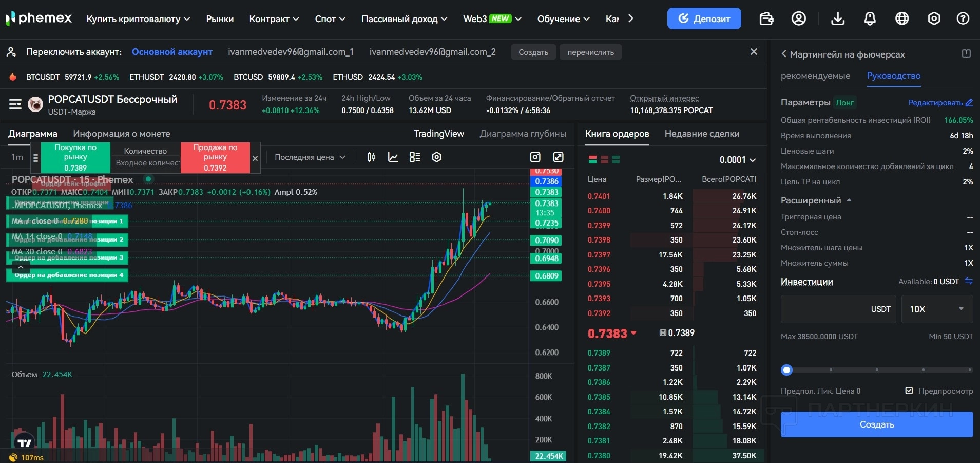
Task: Take a chart screenshot with camera icon
Action: (535, 157)
